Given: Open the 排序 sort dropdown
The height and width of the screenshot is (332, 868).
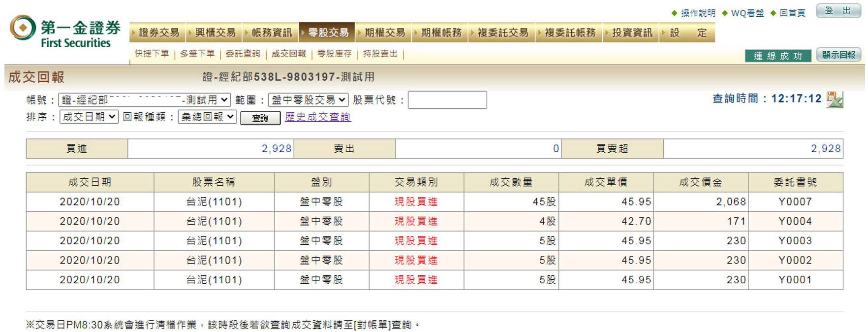Looking at the screenshot, I should click(89, 117).
